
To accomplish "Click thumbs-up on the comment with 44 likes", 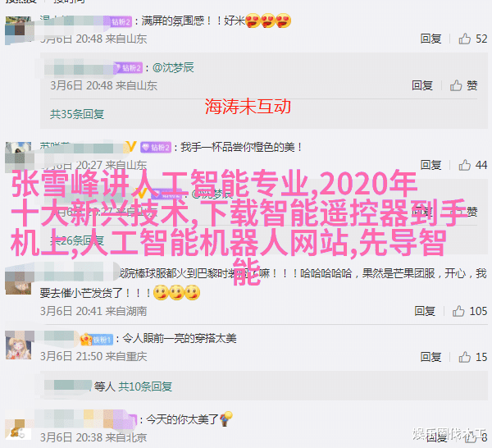I will tap(464, 165).
